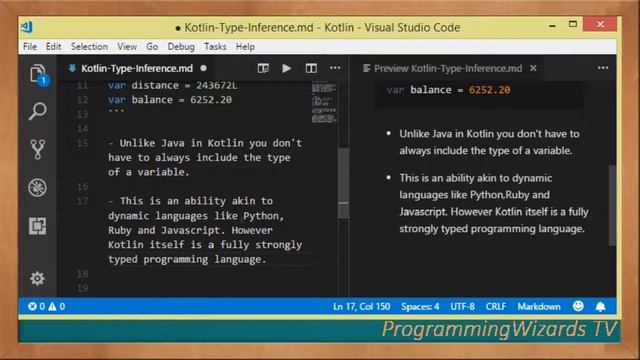This screenshot has height=360, width=640.
Task: Click the UTF-8 encoding indicator
Action: coord(462,307)
